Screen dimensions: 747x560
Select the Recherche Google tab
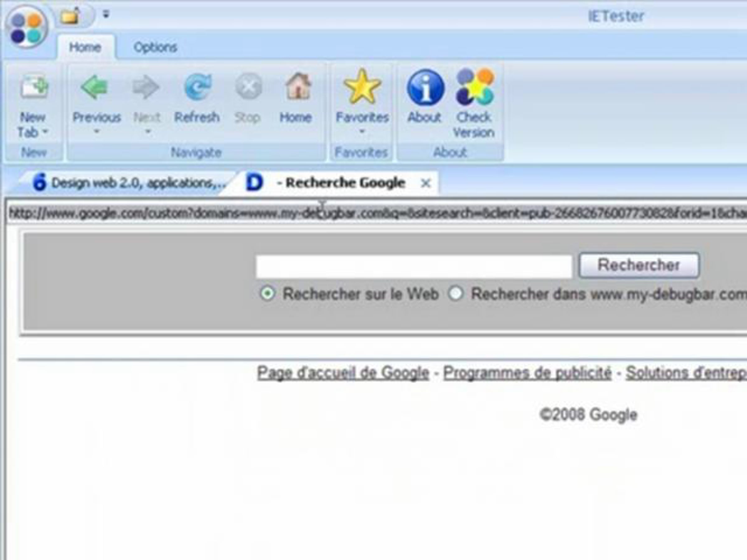[x=338, y=183]
